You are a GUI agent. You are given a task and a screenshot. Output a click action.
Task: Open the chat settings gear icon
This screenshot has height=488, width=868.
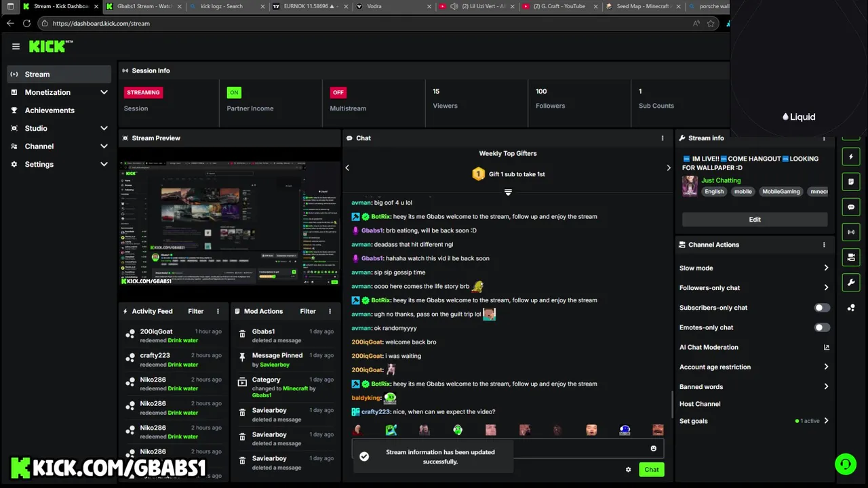pyautogui.click(x=628, y=470)
